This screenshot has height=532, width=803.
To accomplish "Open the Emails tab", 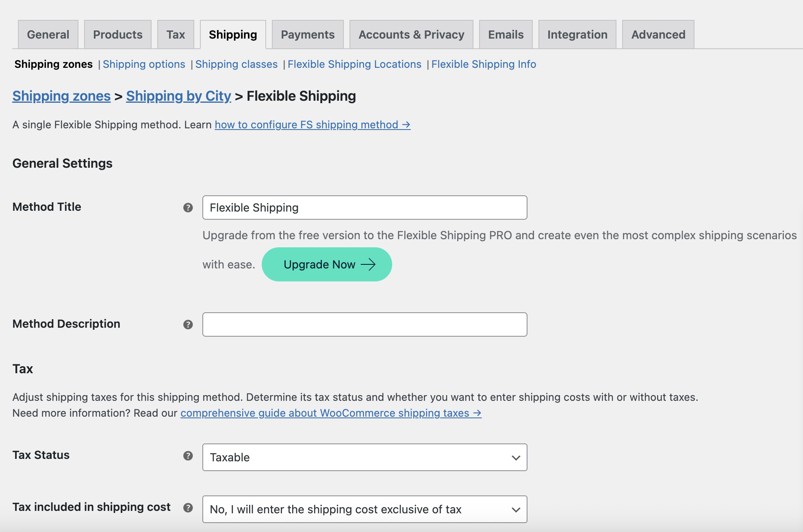I will pos(506,34).
